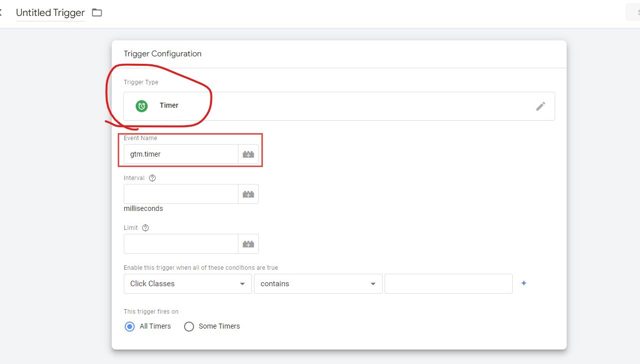The width and height of the screenshot is (640, 364).
Task: Close the trigger editor with the X
Action: coord(0,13)
